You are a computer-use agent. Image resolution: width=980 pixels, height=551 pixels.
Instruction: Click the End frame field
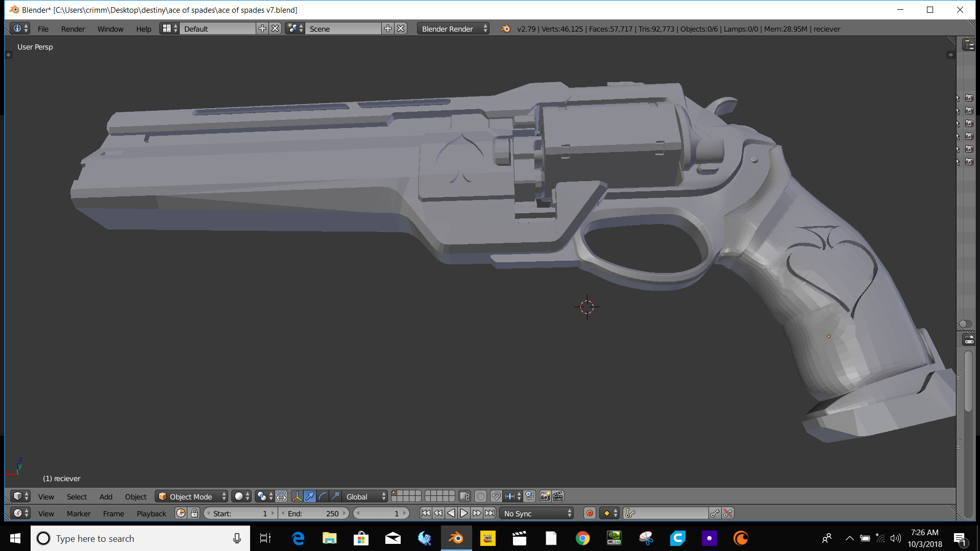pos(314,513)
